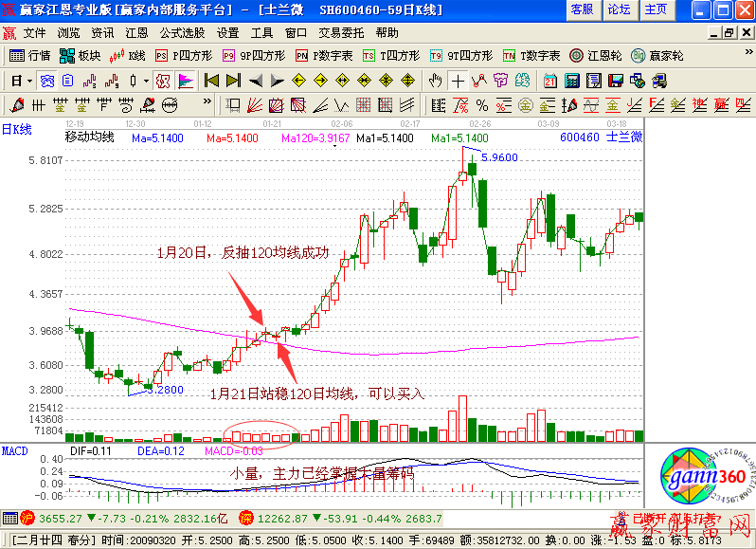The width and height of the screenshot is (756, 549).
Task: Toggle the crosshair cursor button
Action: tap(459, 81)
